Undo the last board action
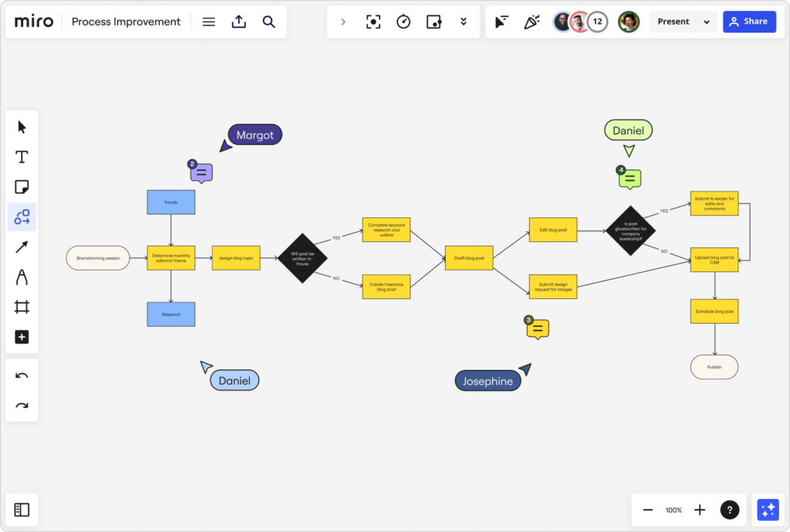 point(22,375)
